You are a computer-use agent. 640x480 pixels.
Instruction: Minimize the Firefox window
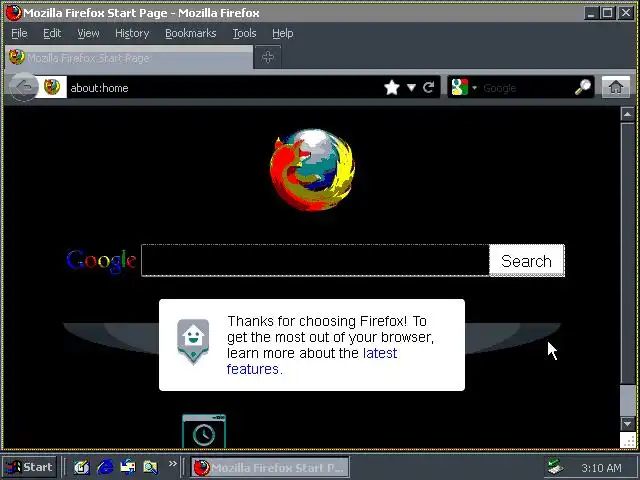pyautogui.click(x=591, y=13)
